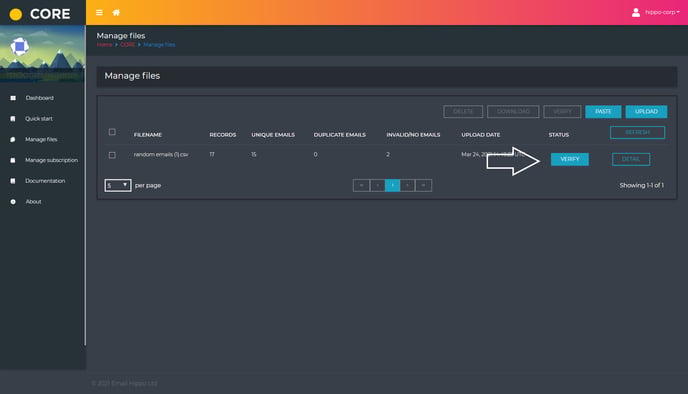Click the blue VERIFY button in the file row

(570, 159)
